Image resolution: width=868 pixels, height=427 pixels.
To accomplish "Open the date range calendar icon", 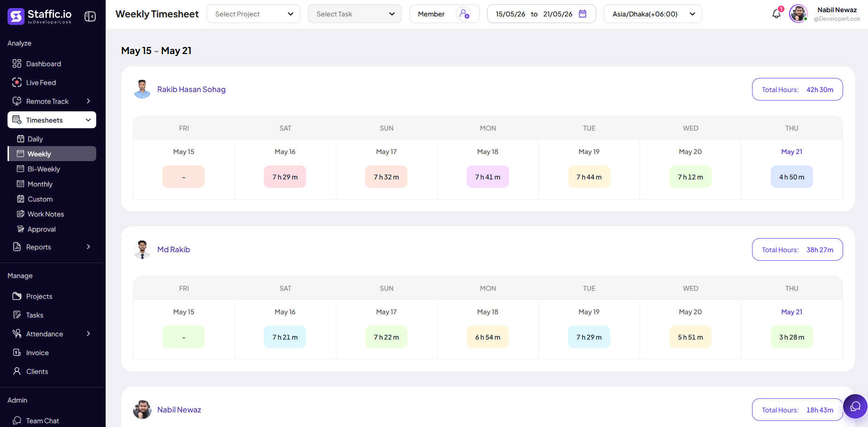I will [583, 14].
